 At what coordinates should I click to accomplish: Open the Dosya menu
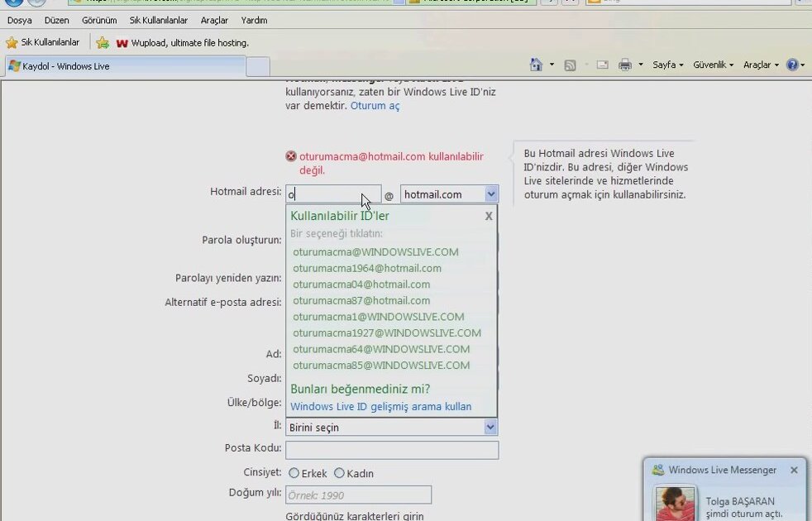(x=20, y=20)
